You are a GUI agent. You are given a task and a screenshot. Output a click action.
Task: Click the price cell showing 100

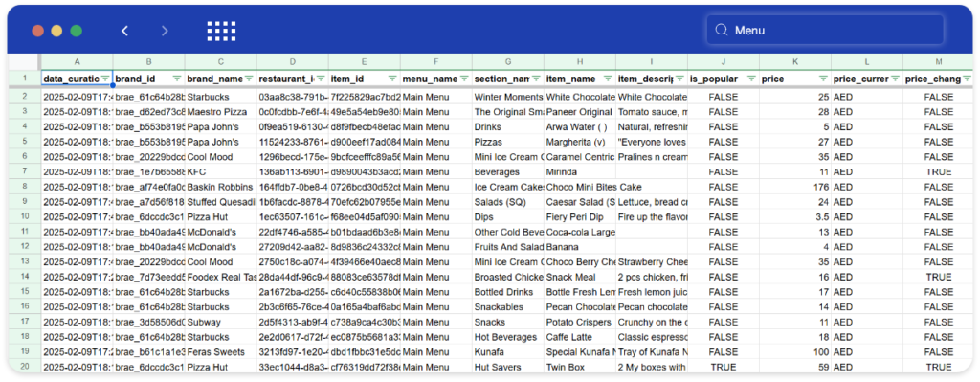795,352
